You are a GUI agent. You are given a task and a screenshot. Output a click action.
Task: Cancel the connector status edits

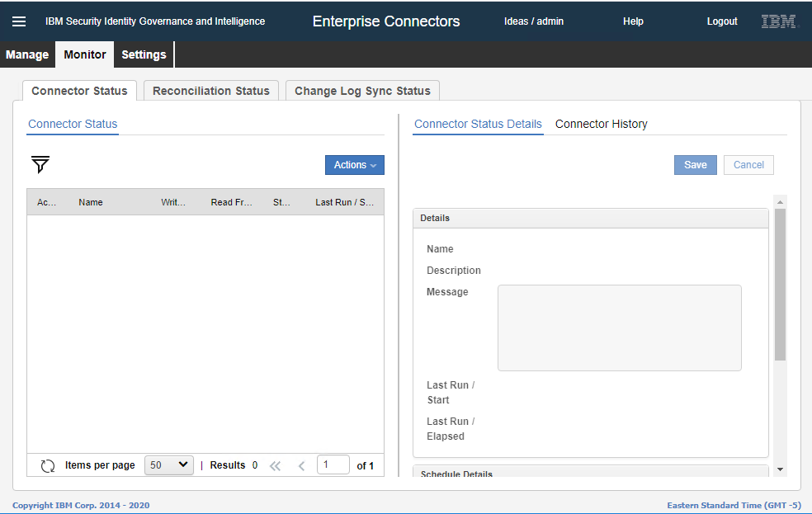tap(748, 165)
